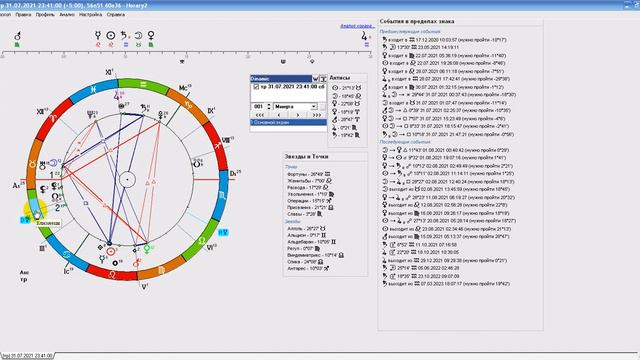Open the Настройка menu
Image resolution: width=640 pixels, height=360 pixels.
point(91,14)
